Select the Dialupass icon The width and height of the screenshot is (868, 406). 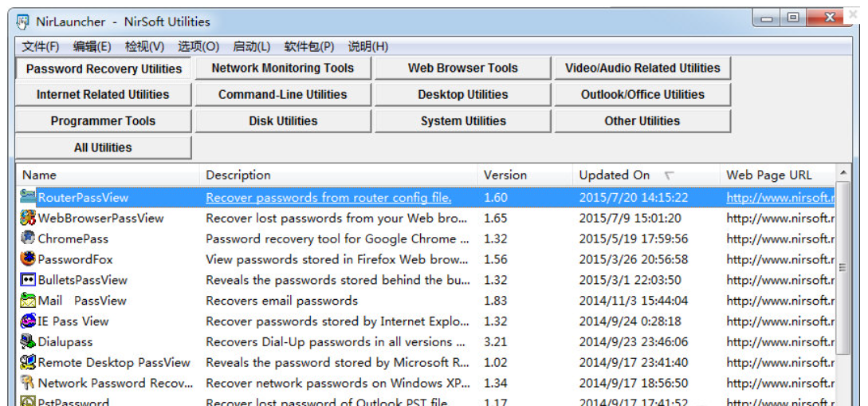click(x=28, y=342)
